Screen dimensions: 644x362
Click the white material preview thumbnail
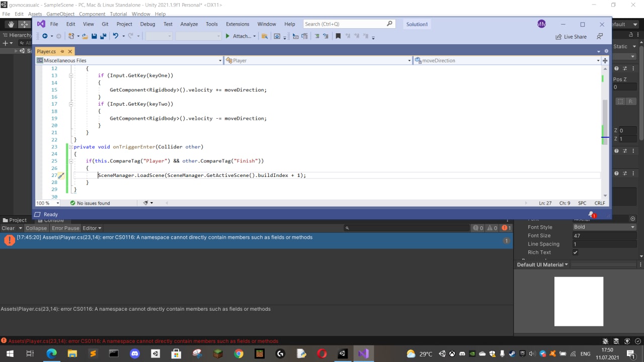579,301
